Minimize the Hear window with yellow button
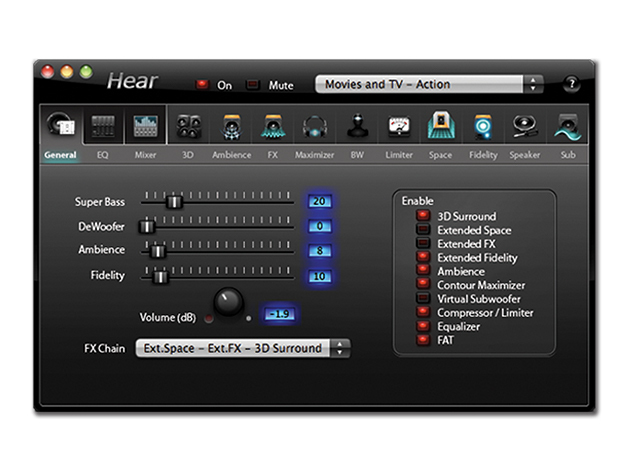The height and width of the screenshot is (473, 630). coord(67,72)
